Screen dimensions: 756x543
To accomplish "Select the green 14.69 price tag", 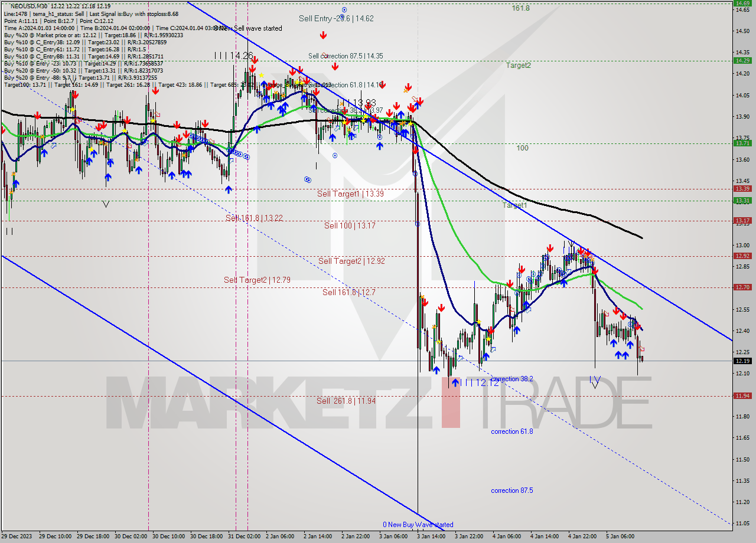I will point(742,3).
